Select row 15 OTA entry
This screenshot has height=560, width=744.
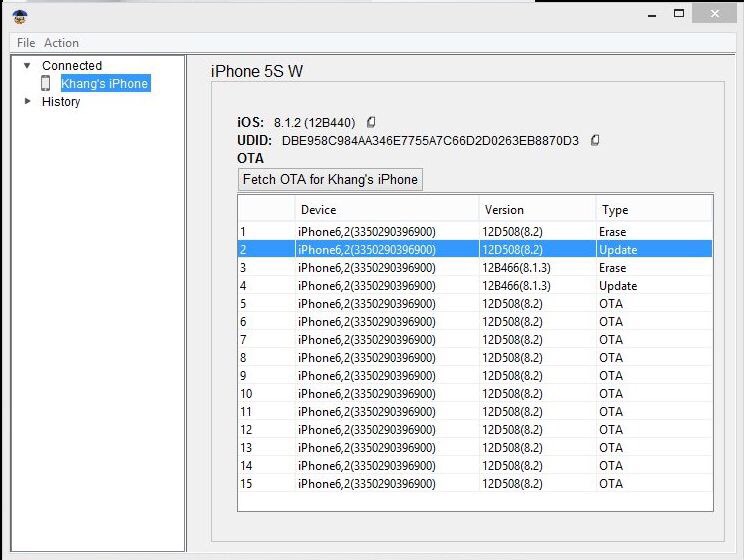pyautogui.click(x=475, y=484)
